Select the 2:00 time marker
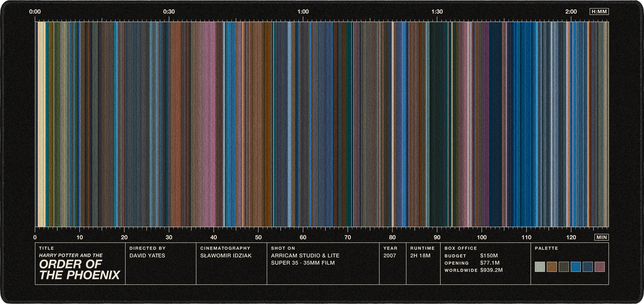 571,11
